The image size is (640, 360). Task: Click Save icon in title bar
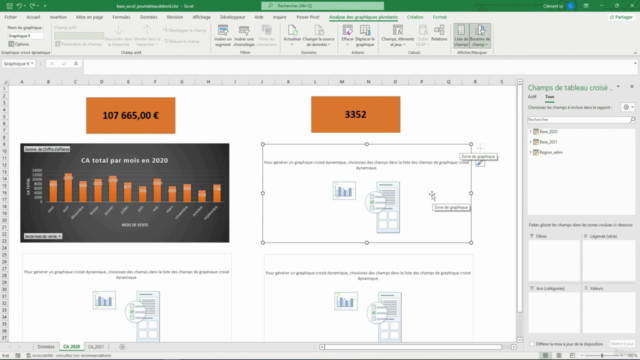tap(9, 6)
